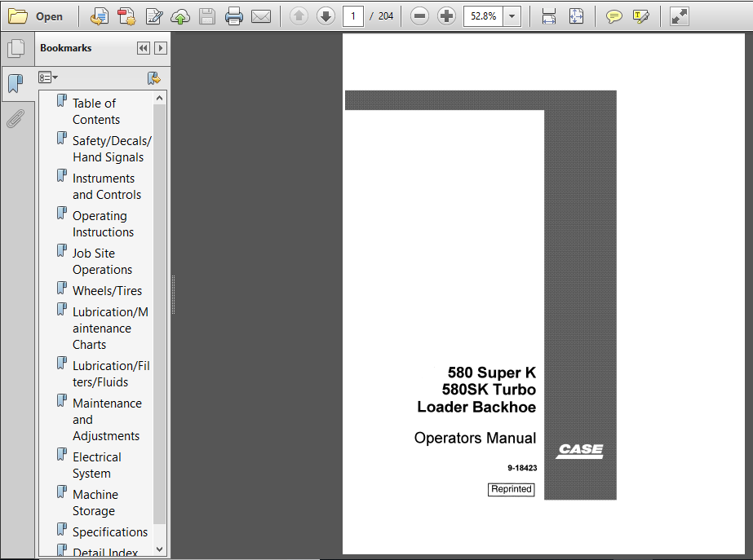753x560 pixels.
Task: Click the Wheels/Tires bookmark ribbon icon
Action: point(61,288)
